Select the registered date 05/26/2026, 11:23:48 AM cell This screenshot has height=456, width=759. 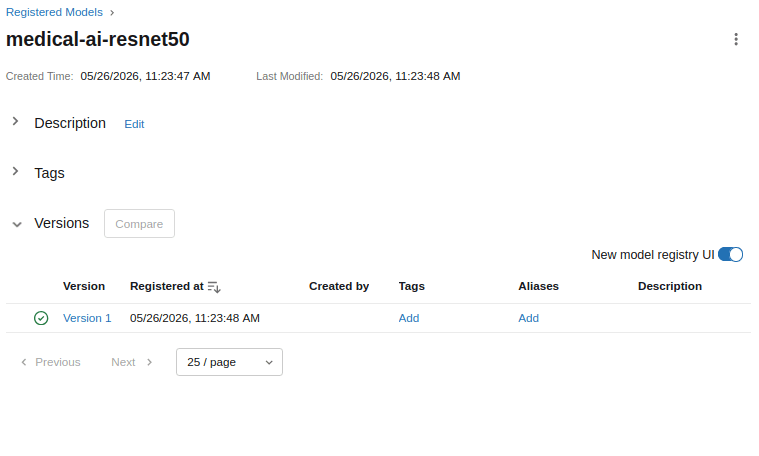click(x=195, y=318)
